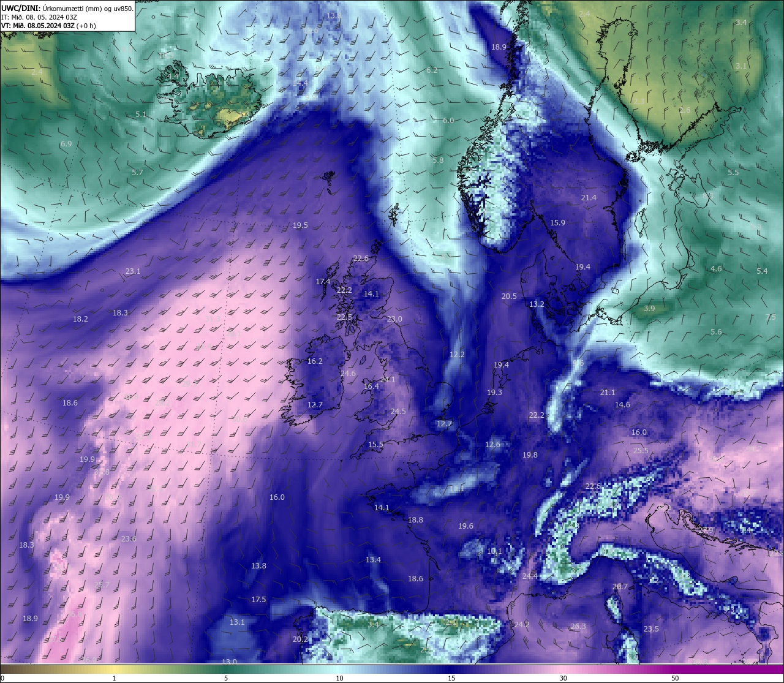Click the 10.1 value over southern France
Screen dimensions: 784x683
494,551
